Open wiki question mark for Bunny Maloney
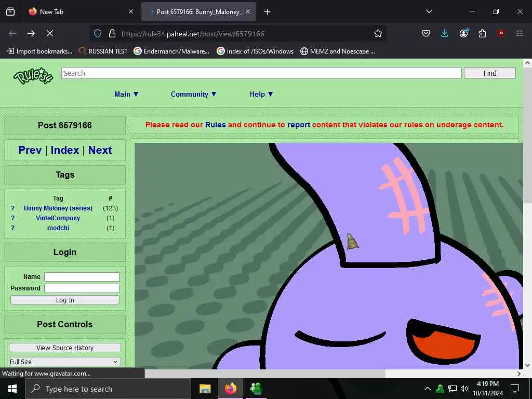Viewport: 532px width, 399px height. pyautogui.click(x=13, y=208)
